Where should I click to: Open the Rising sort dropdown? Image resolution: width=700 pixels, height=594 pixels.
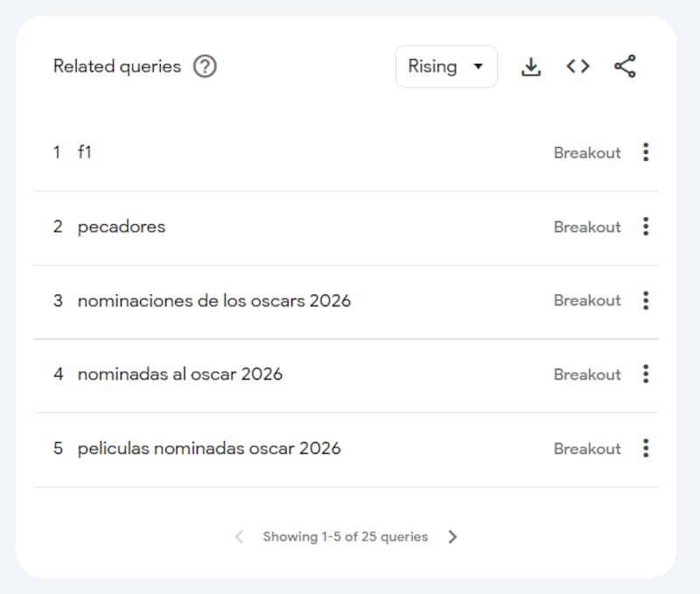[x=446, y=66]
